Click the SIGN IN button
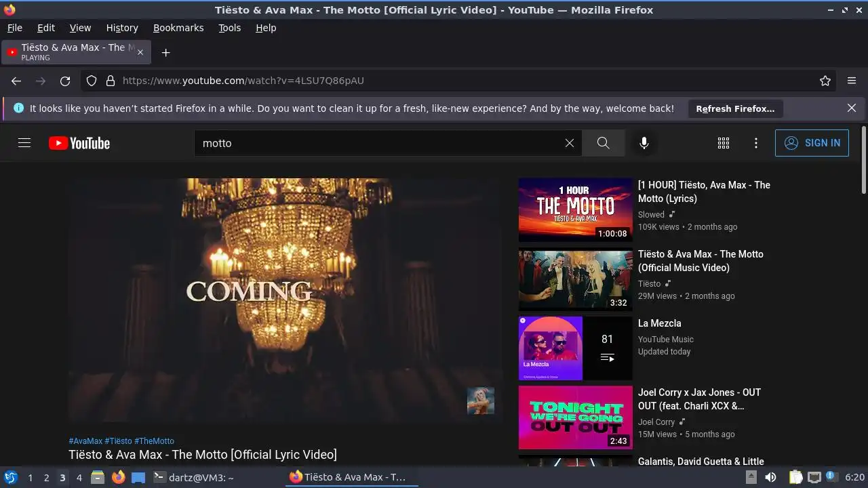Screen dimensions: 868x488 coord(812,143)
